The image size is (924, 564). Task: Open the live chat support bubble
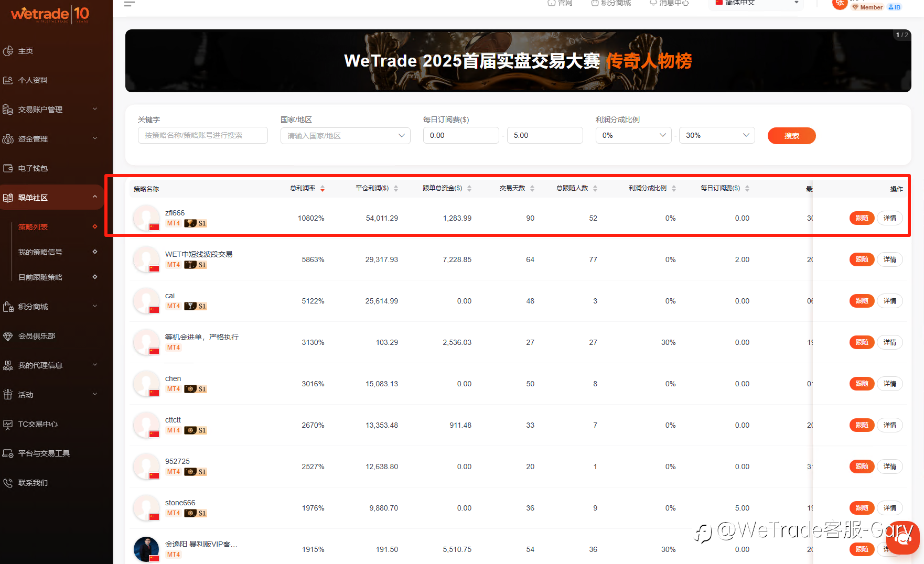(903, 538)
